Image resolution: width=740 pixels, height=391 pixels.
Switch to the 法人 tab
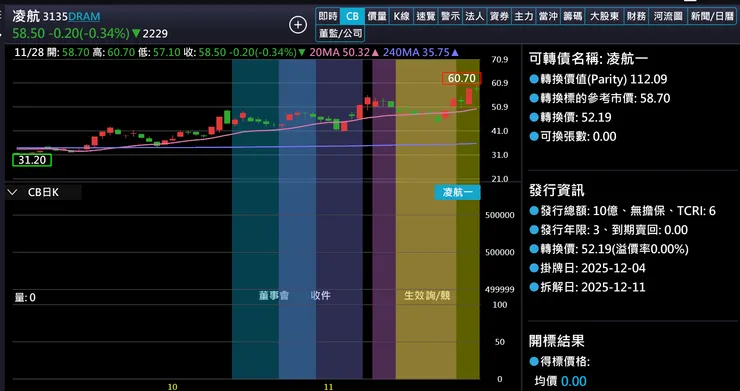pos(474,17)
